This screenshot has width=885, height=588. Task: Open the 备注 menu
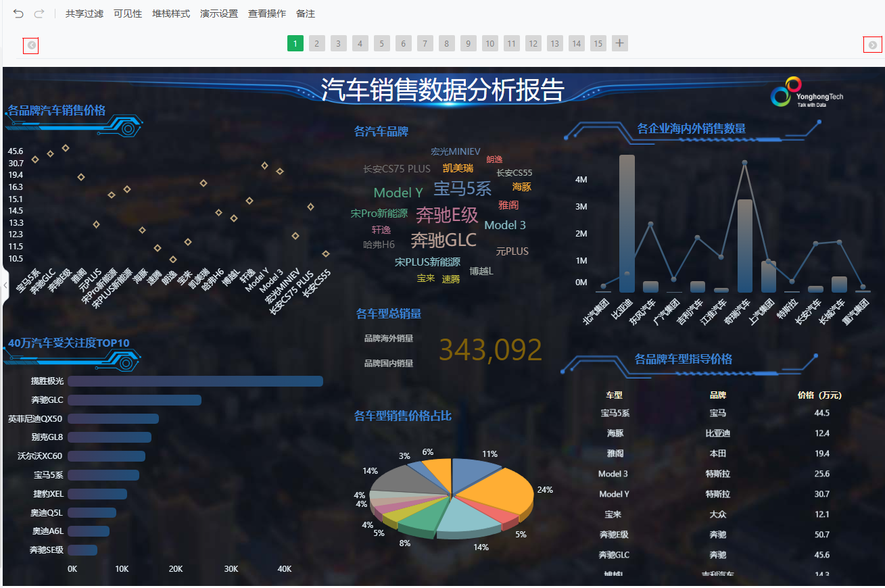(306, 14)
